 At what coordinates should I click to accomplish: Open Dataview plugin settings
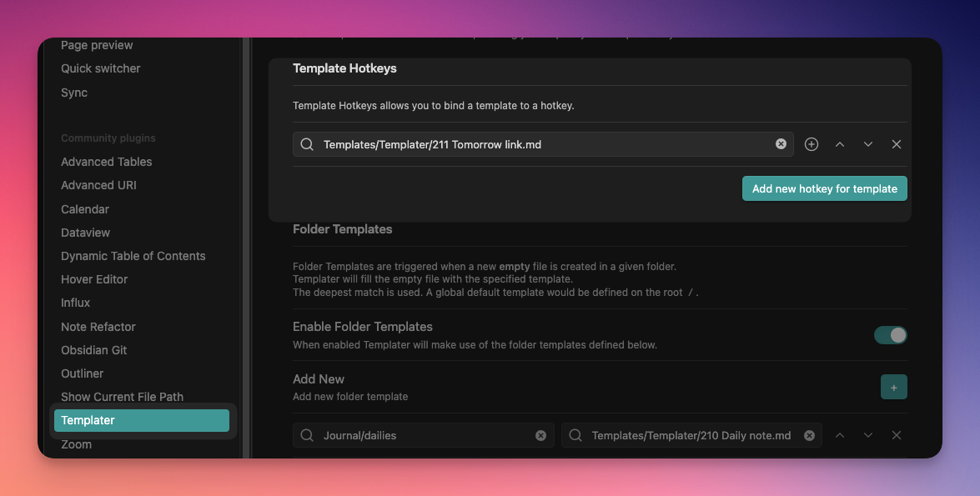coord(85,233)
